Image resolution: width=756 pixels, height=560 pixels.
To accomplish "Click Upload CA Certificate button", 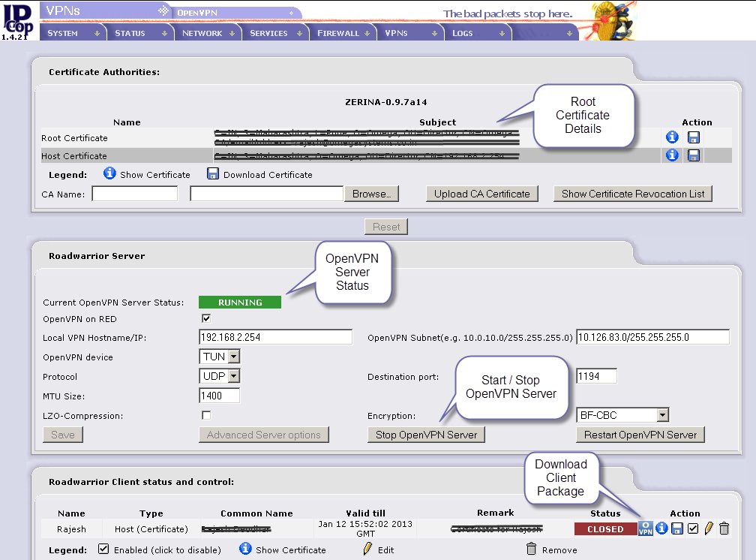I will click(482, 194).
